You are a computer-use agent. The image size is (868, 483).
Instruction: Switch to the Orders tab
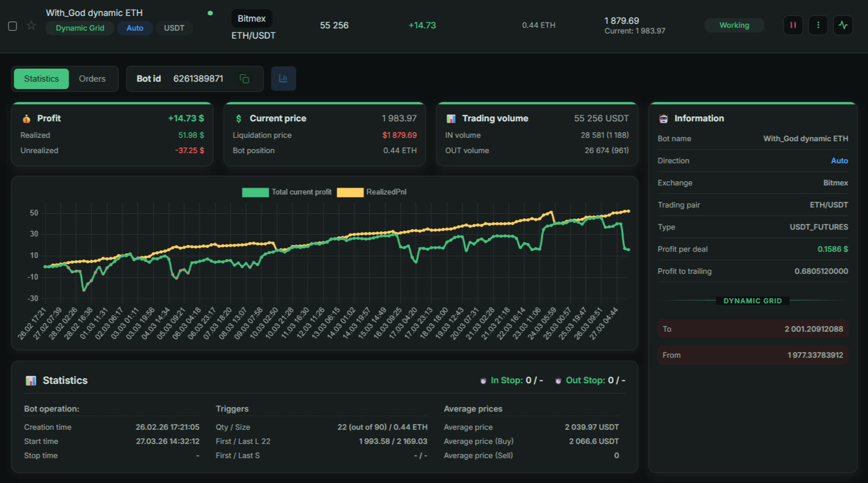pos(92,79)
